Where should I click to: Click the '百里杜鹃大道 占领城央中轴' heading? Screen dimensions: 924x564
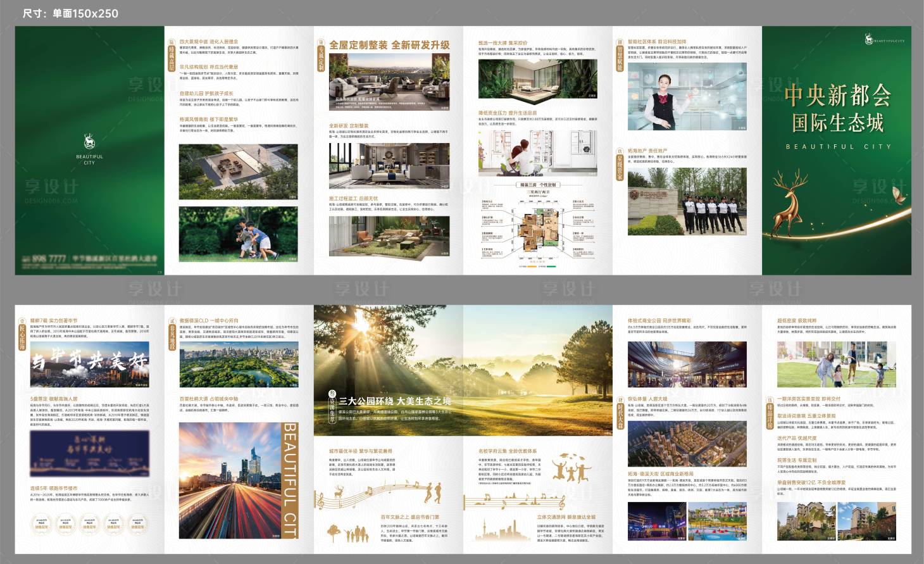(x=209, y=399)
